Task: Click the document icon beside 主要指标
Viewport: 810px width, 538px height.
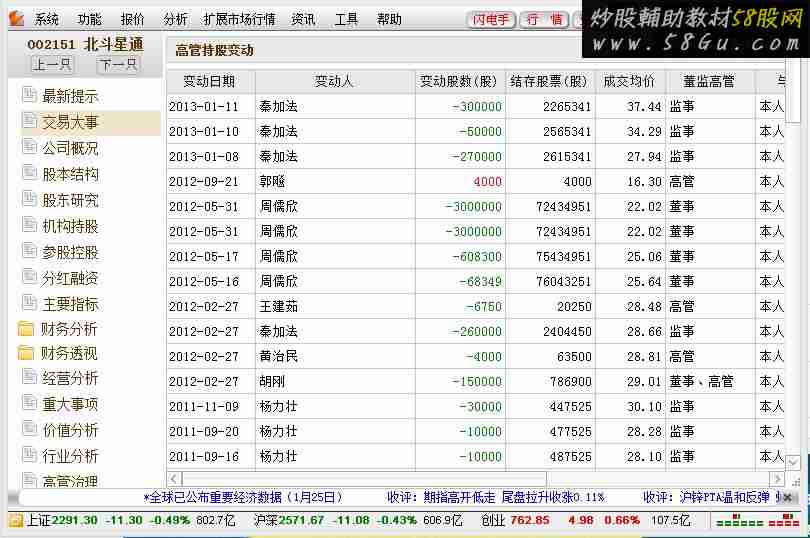Action: click(x=29, y=302)
